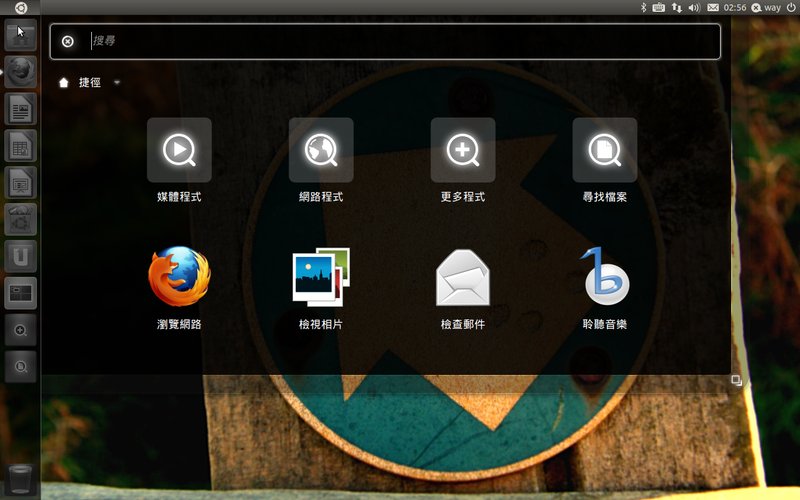Viewport: 800px width, 500px height.
Task: Open the way user menu
Action: point(766,7)
